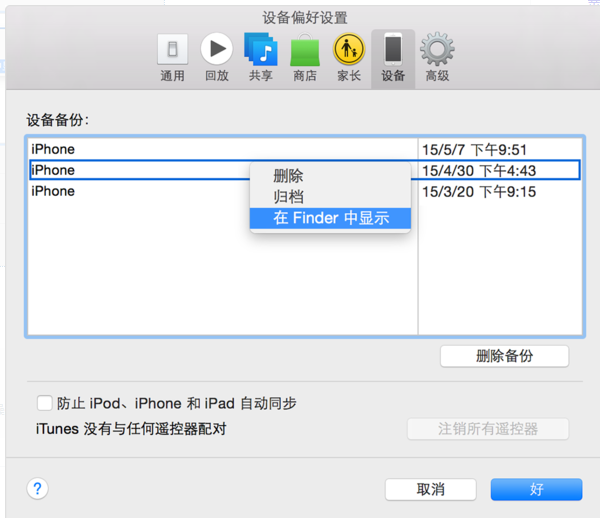The image size is (600, 518).
Task: Click the 注销所有遥控器 button
Action: click(488, 429)
